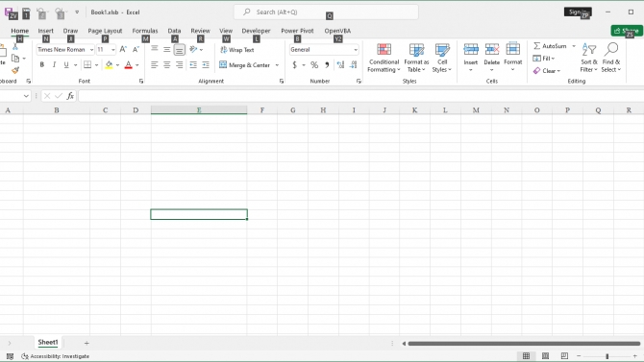Select the Sheet1 tab

tap(48, 342)
